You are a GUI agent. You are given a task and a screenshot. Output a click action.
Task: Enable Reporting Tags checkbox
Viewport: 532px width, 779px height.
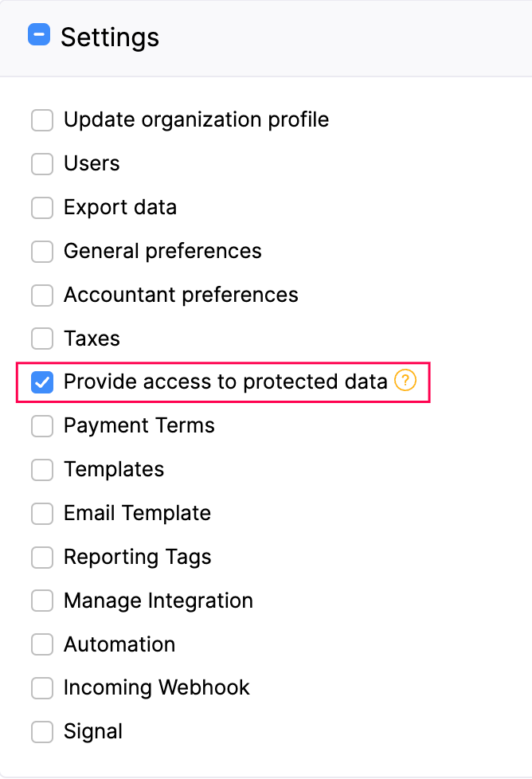click(41, 557)
